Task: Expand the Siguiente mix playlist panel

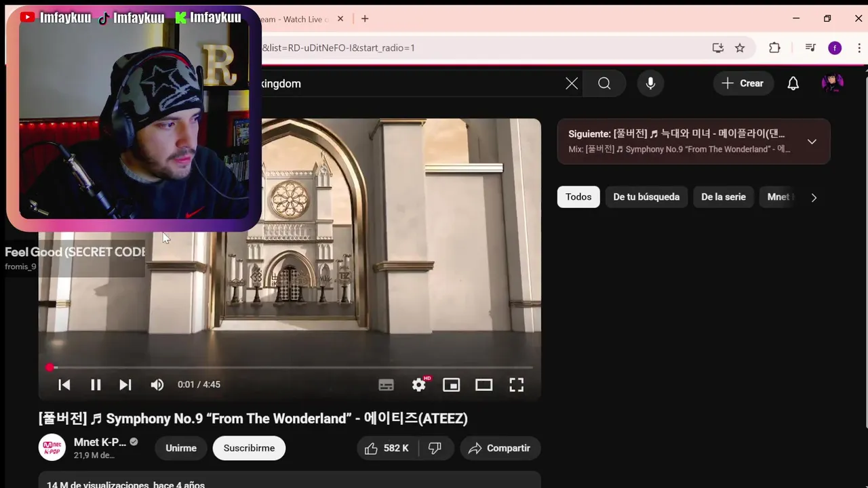Action: 812,142
